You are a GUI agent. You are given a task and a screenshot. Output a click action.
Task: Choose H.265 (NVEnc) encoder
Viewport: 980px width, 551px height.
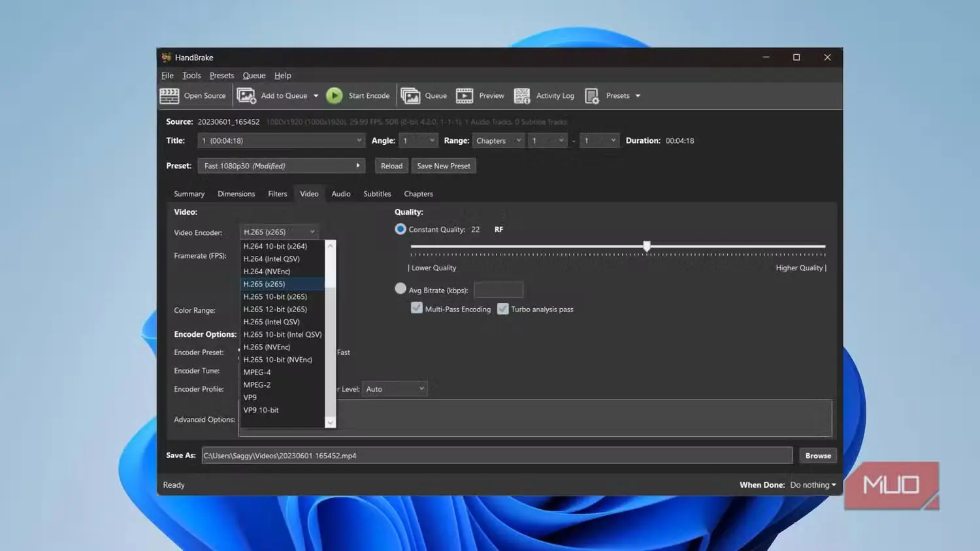(x=282, y=347)
